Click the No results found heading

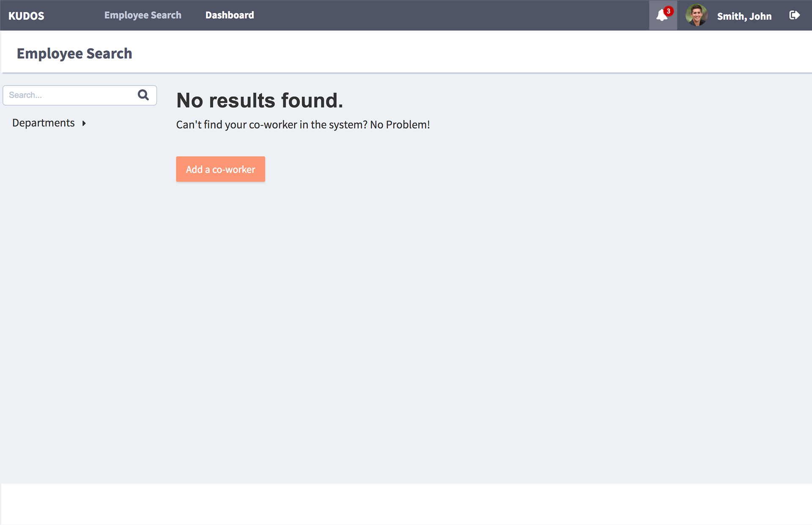pos(259,100)
